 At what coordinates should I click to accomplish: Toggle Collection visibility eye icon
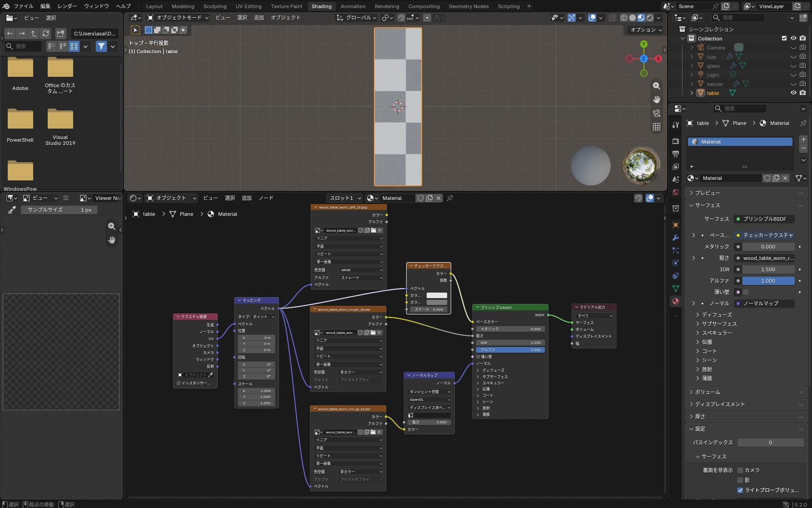coord(793,38)
